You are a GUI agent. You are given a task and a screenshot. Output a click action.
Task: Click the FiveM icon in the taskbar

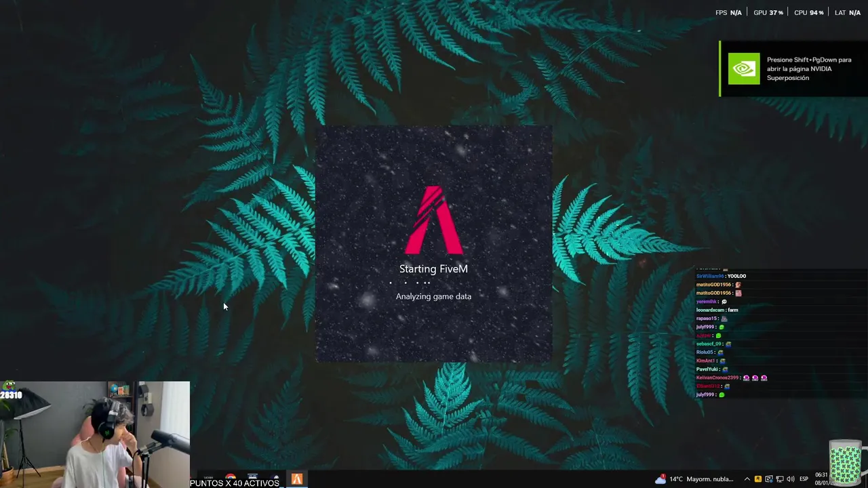[297, 479]
